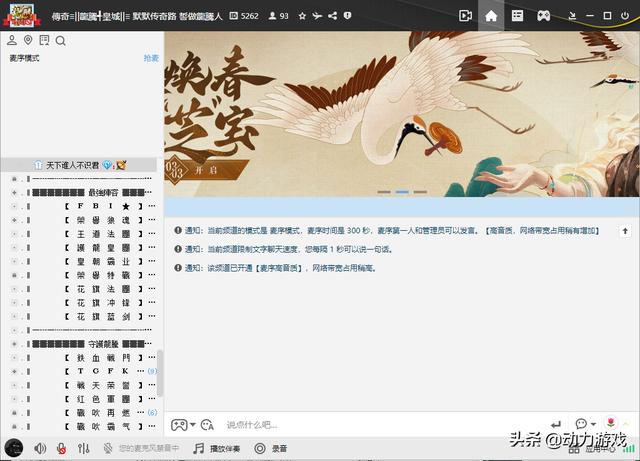Open the chat bubble icon in input bar

pos(581,423)
